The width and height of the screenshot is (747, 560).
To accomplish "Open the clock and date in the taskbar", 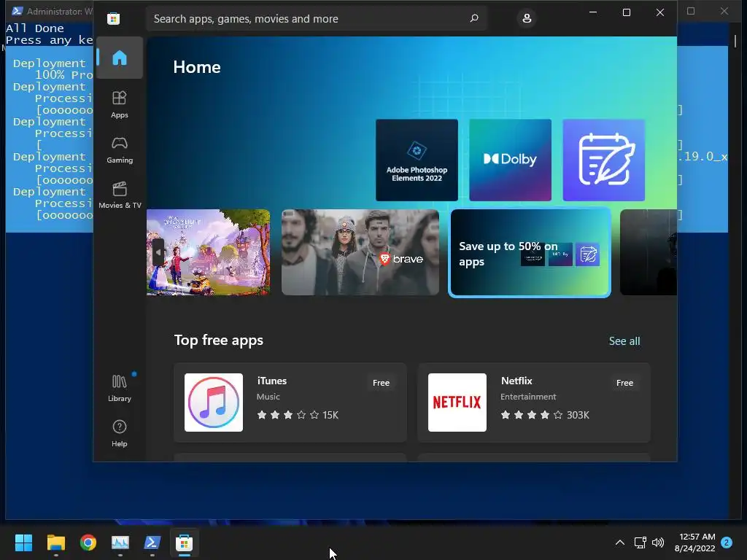I will (x=695, y=542).
